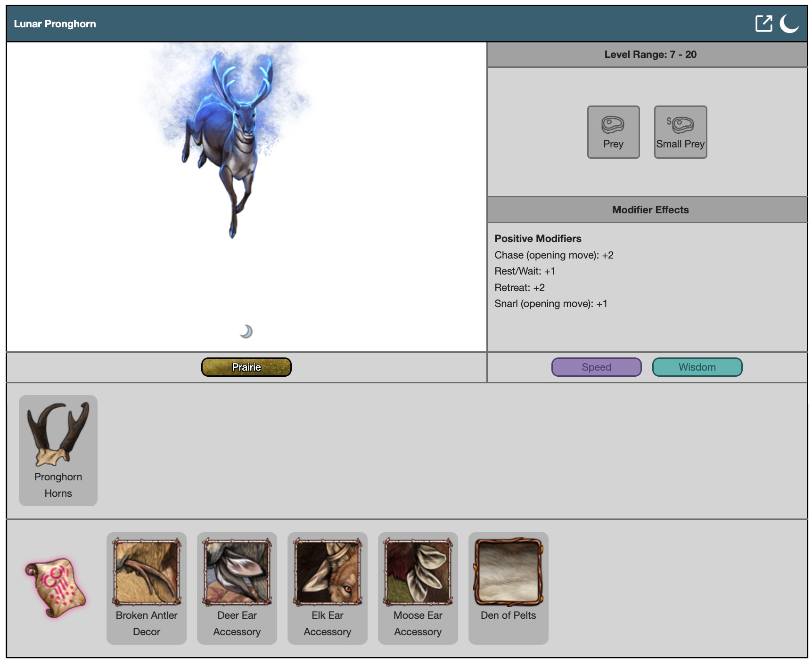
Task: Open the Pronghorn Horns item
Action: tap(58, 450)
